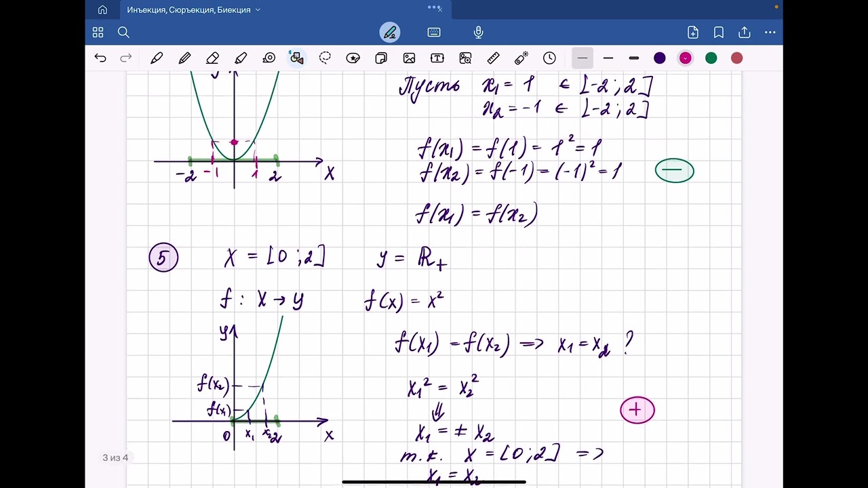Undo the last stroke
Viewport: 868px width, 488px height.
click(x=100, y=58)
